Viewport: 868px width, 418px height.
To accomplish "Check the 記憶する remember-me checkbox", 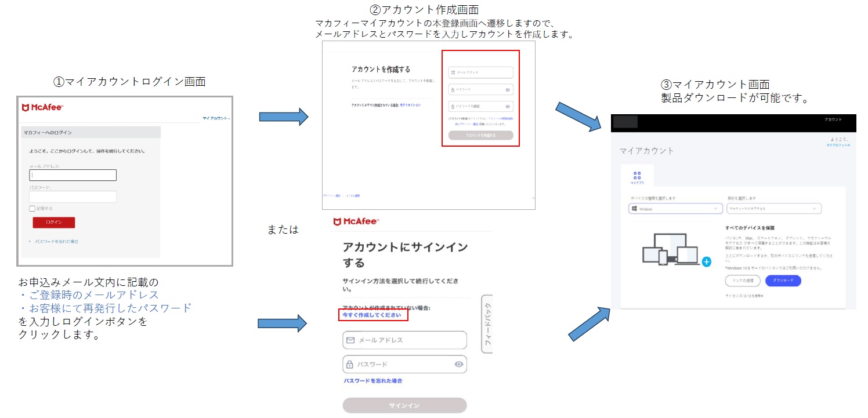I will 32,208.
